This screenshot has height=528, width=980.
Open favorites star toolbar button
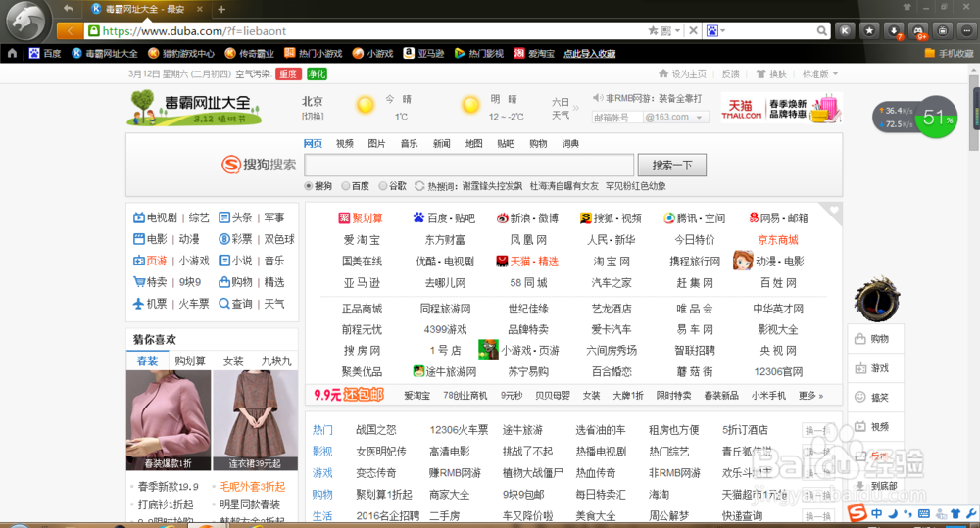coord(869,30)
